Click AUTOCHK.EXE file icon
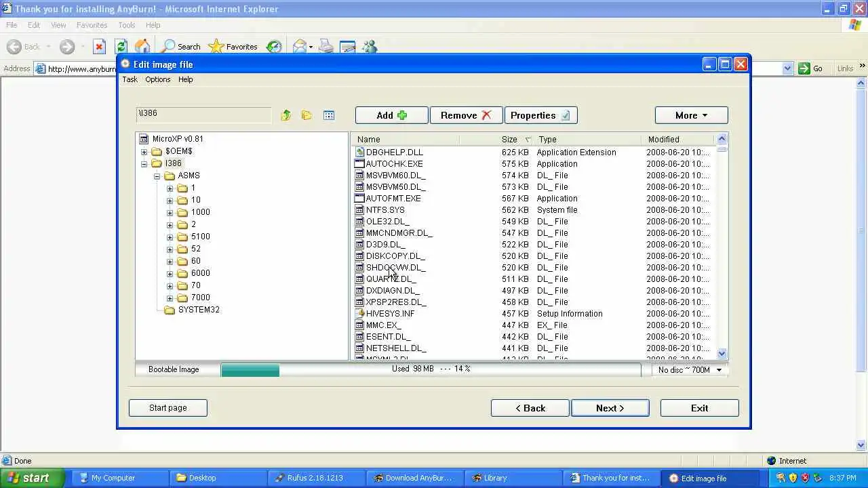This screenshot has width=868, height=488. point(360,164)
